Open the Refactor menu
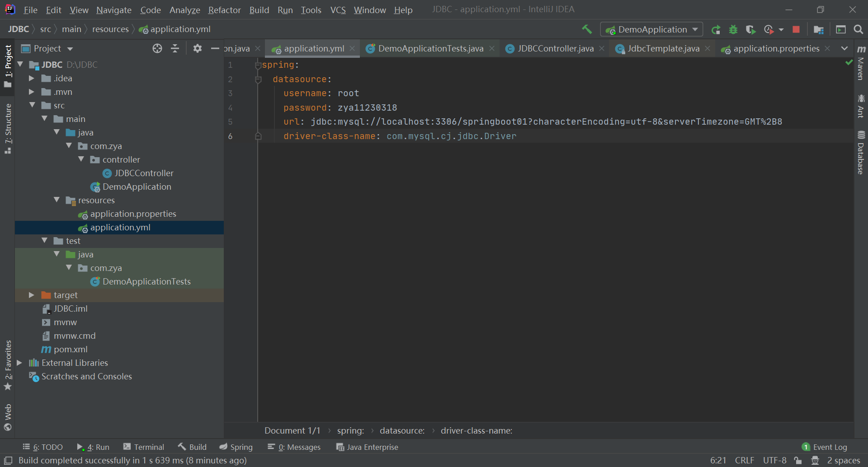868x467 pixels. click(x=224, y=10)
